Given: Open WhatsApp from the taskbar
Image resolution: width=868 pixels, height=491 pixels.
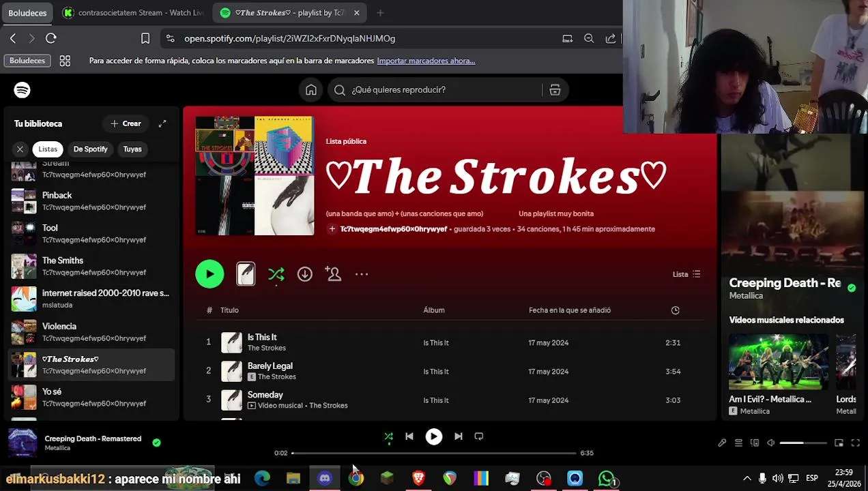Looking at the screenshot, I should (606, 478).
